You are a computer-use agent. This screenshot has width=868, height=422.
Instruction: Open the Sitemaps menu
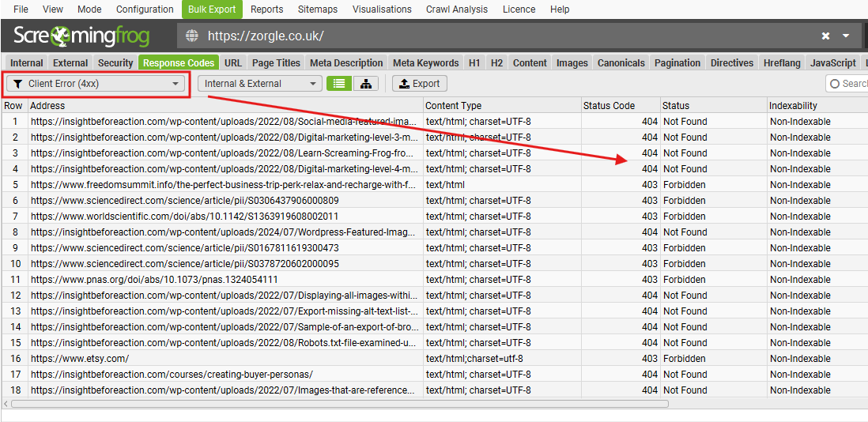pyautogui.click(x=318, y=9)
